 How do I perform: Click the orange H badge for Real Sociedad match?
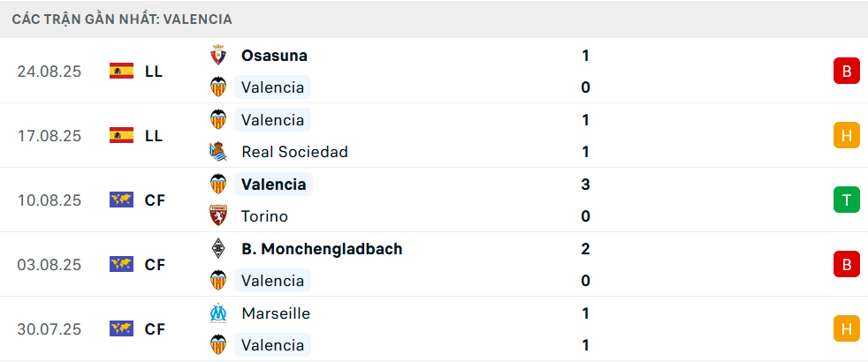pyautogui.click(x=846, y=136)
